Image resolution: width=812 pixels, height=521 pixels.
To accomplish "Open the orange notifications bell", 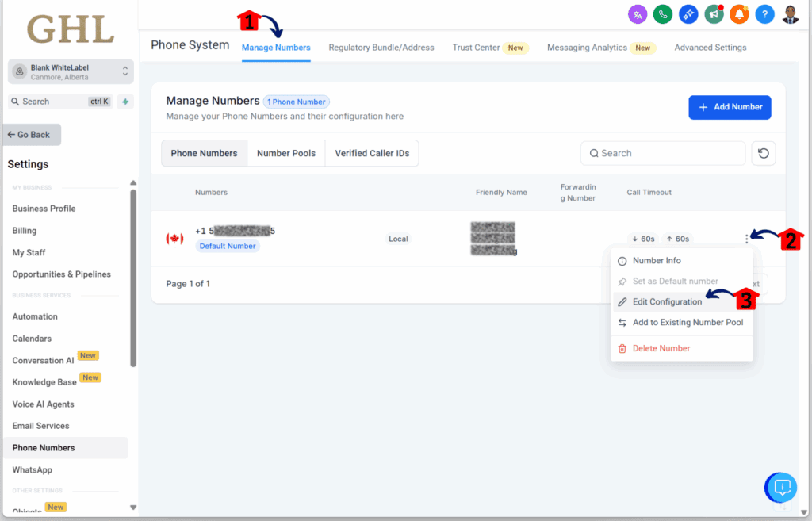I will 739,14.
